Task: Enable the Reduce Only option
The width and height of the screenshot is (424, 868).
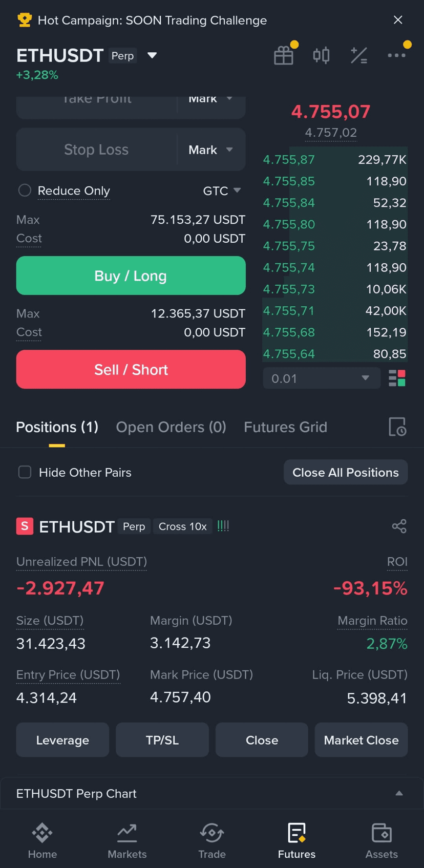Action: pyautogui.click(x=25, y=190)
